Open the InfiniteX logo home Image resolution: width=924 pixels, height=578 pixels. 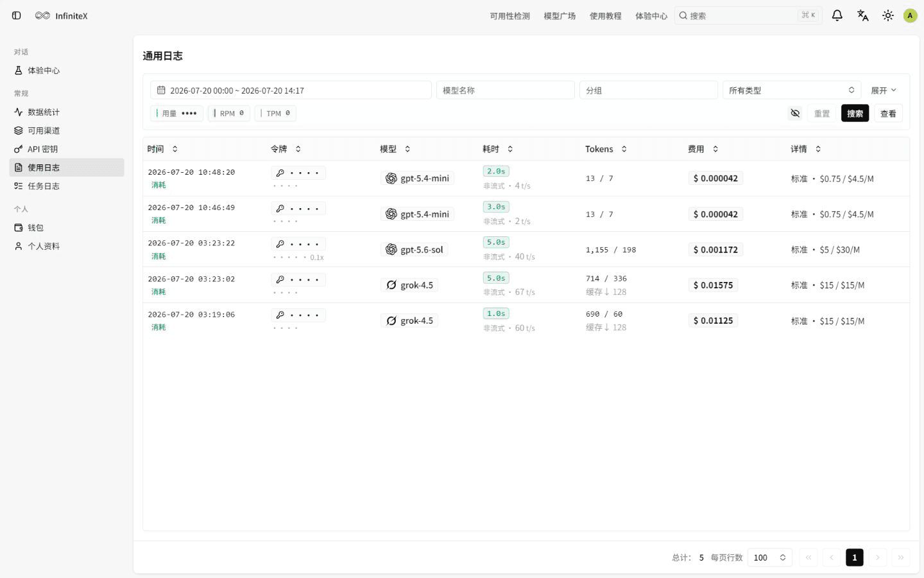click(62, 15)
